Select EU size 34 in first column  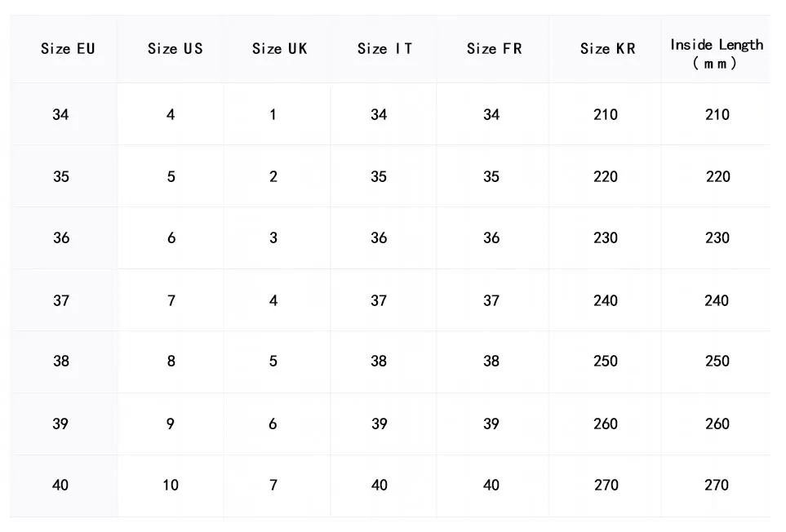pos(60,115)
